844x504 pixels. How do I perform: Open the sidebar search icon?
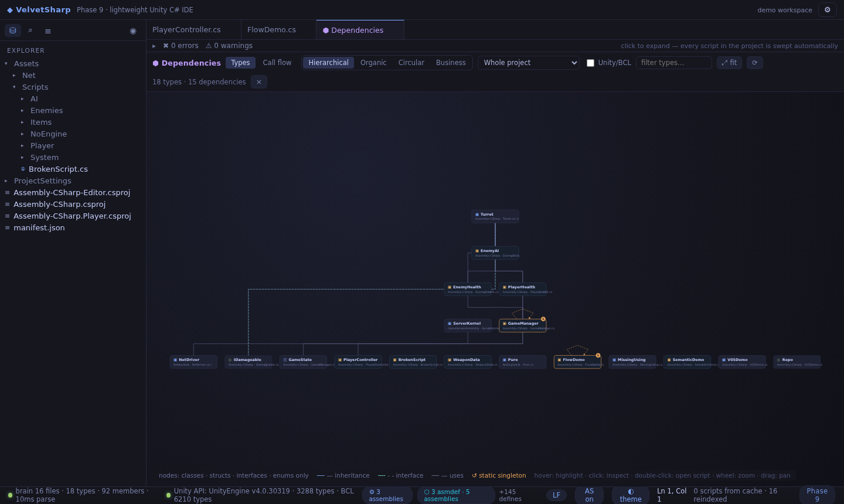pyautogui.click(x=30, y=30)
